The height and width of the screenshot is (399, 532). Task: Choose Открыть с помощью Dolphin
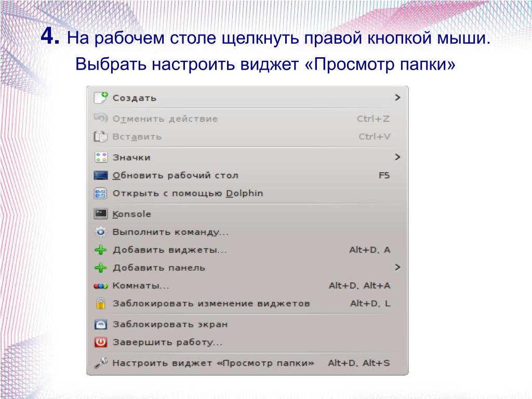247,193
